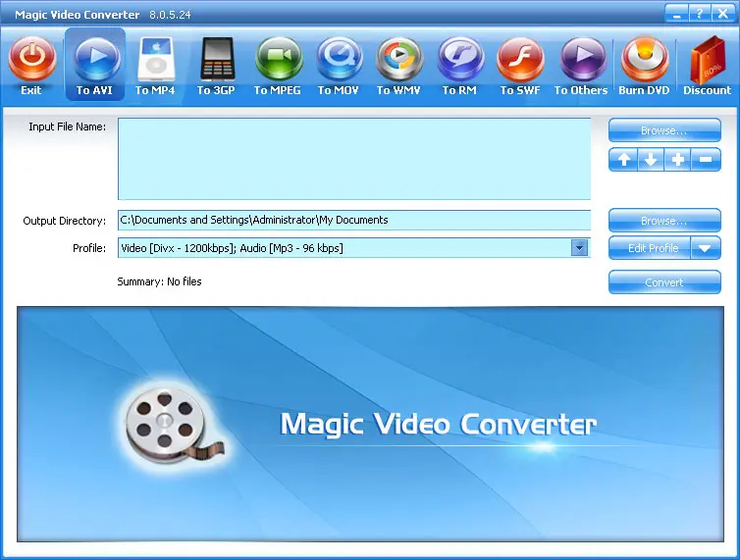Select the To AVI conversion icon
Viewport: 740px width, 560px height.
click(x=95, y=59)
